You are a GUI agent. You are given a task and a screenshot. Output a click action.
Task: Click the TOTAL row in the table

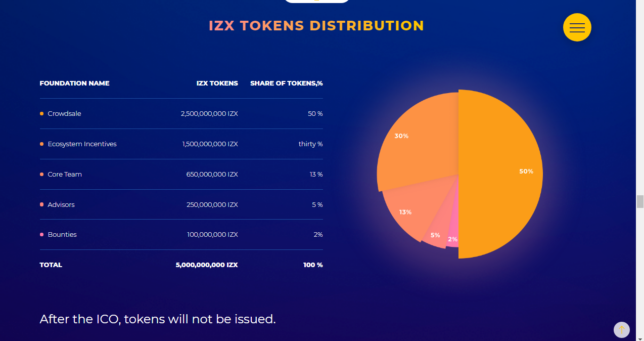[x=181, y=265]
